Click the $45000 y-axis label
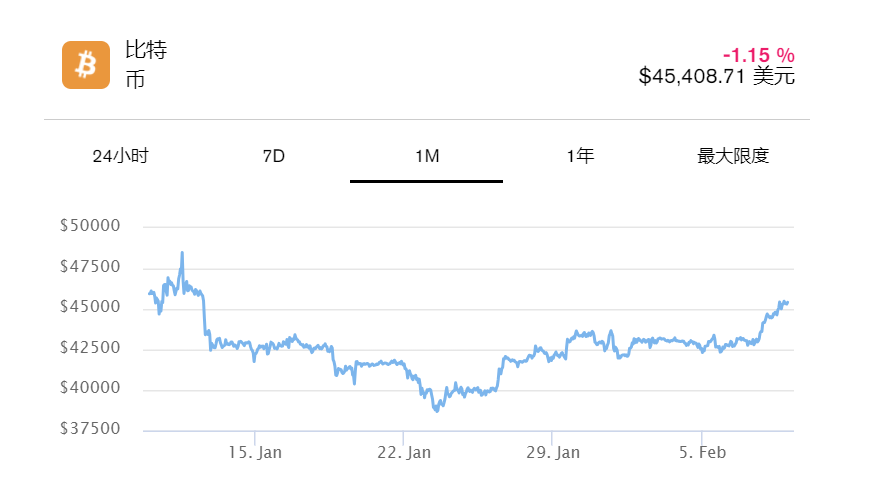Screen dimensions: 871x480 [90, 308]
